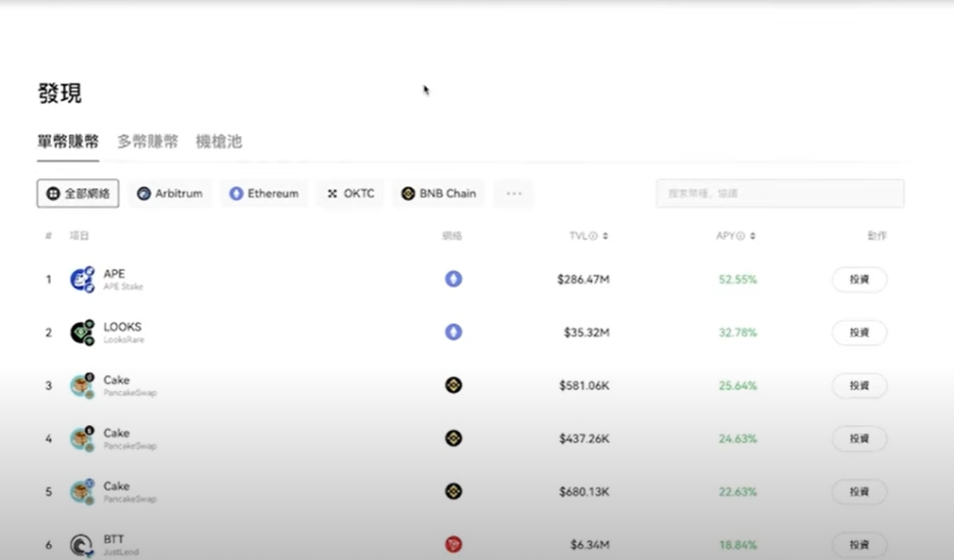Click the 24.63% APY value

click(738, 438)
